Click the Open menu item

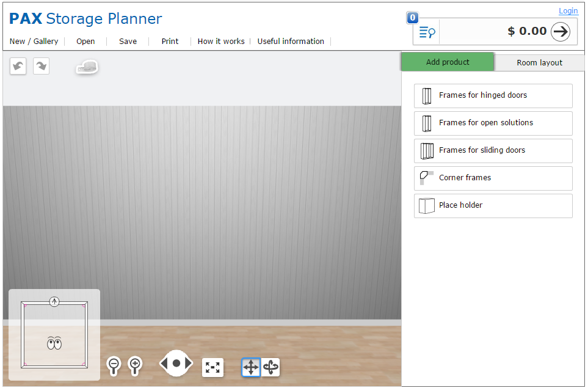(x=85, y=42)
